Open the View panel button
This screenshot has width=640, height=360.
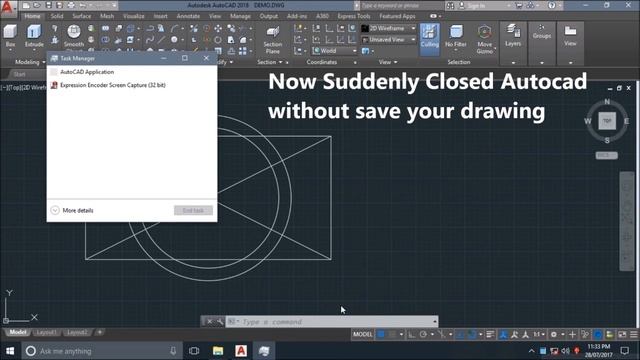570,36
